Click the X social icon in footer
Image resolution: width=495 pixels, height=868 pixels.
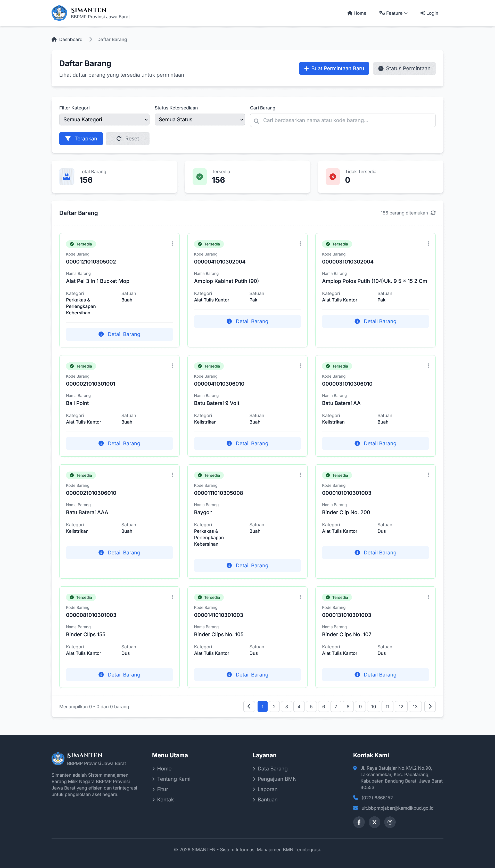click(374, 822)
